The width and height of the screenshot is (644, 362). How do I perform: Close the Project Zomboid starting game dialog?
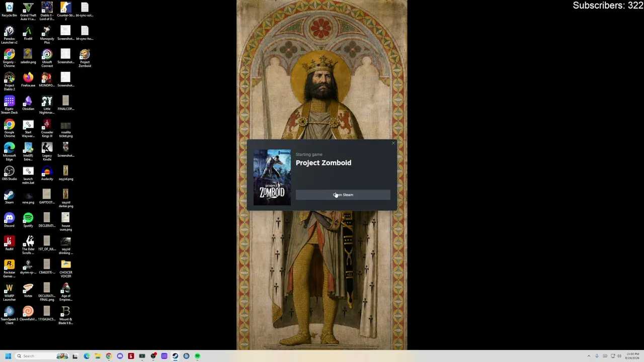coord(393,143)
